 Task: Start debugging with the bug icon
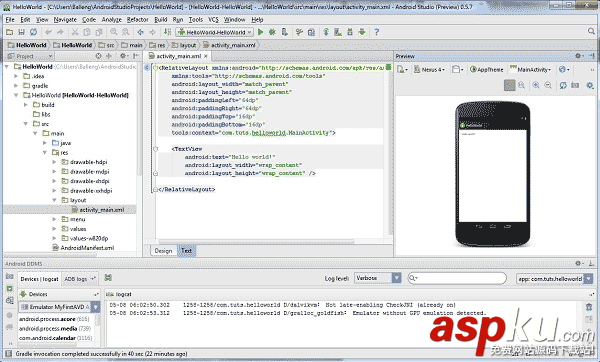272,32
